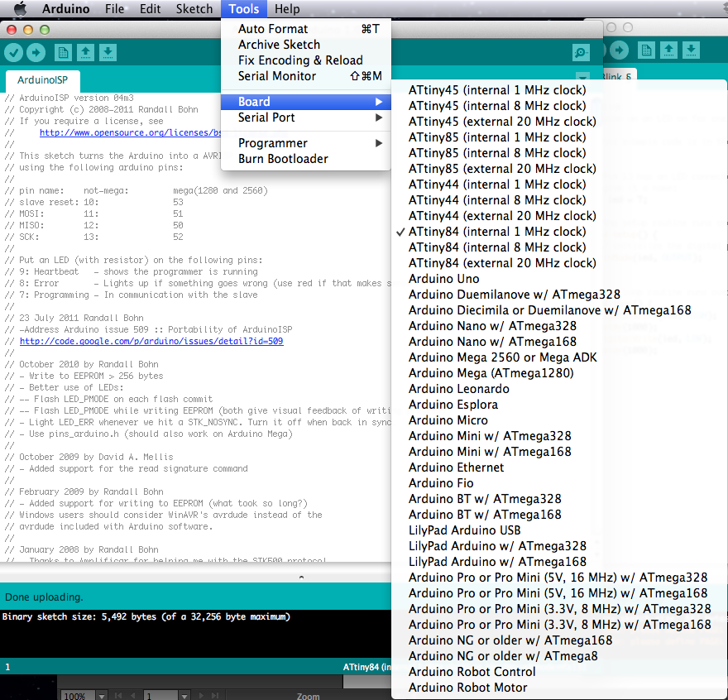Click line number 1 in status bar
This screenshot has width=728, height=700.
tap(7, 668)
